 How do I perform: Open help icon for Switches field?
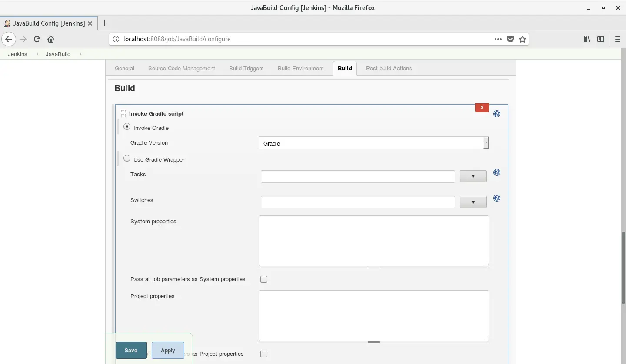point(497,198)
